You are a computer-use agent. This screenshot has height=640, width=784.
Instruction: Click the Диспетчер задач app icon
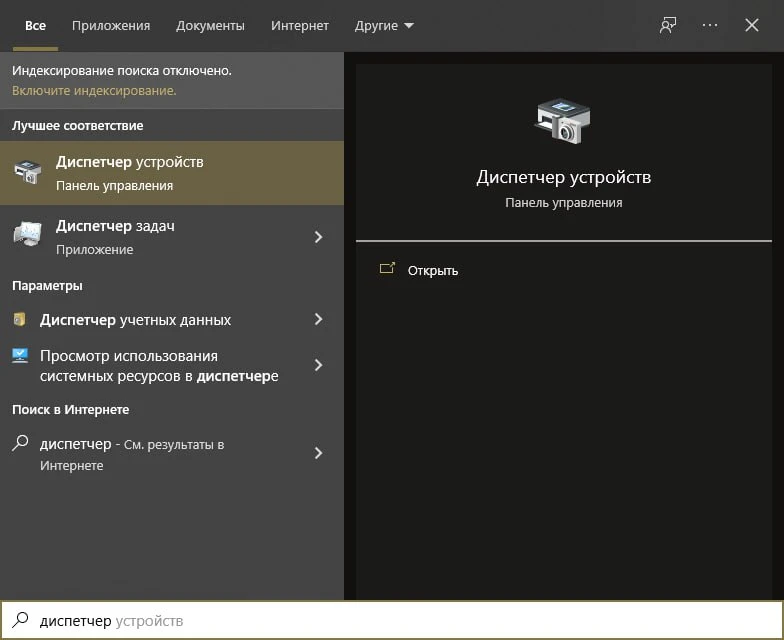pos(28,233)
